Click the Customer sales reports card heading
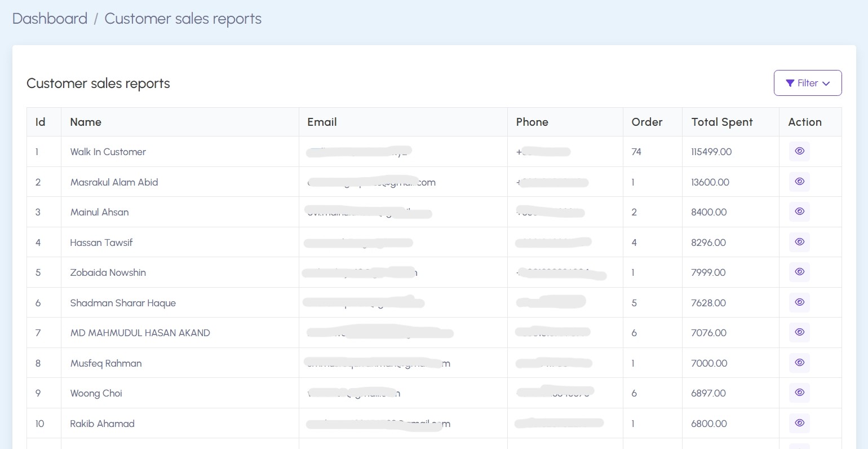 (98, 83)
